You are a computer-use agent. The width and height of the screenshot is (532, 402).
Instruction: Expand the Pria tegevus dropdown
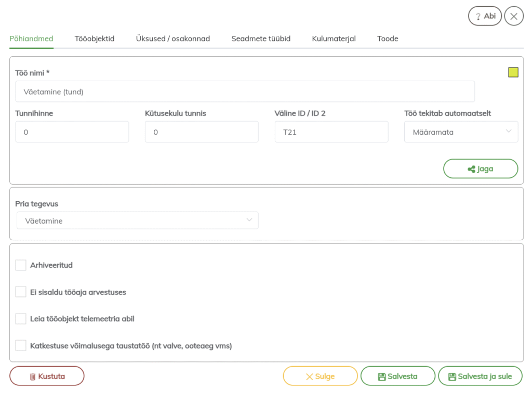[x=137, y=221]
